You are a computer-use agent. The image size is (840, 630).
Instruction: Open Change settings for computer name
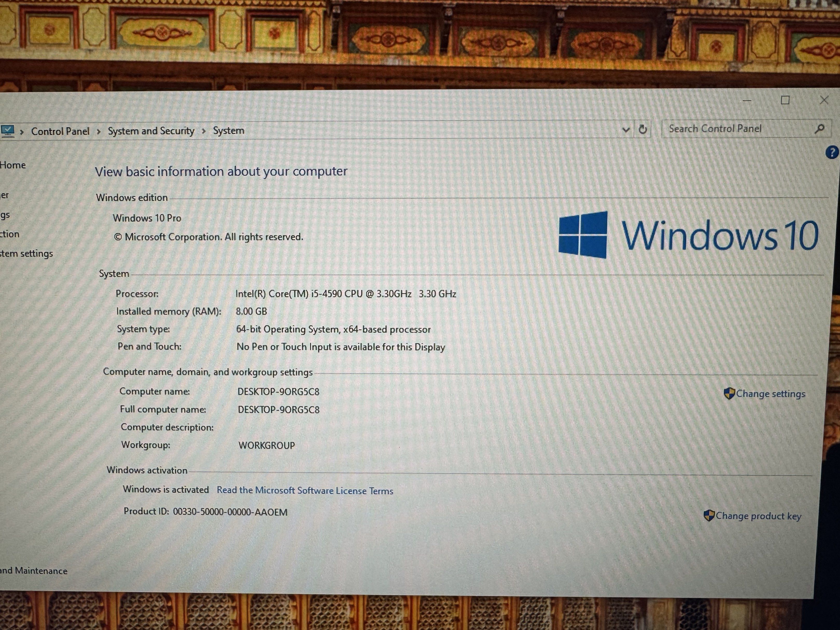pyautogui.click(x=771, y=394)
